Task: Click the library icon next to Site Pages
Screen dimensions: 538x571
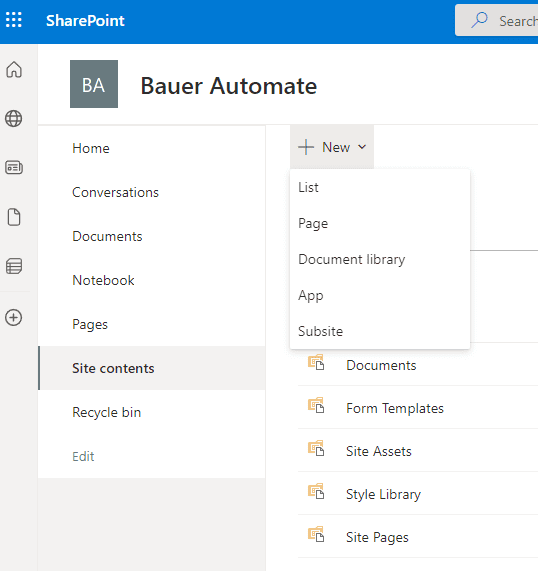Action: coord(316,534)
